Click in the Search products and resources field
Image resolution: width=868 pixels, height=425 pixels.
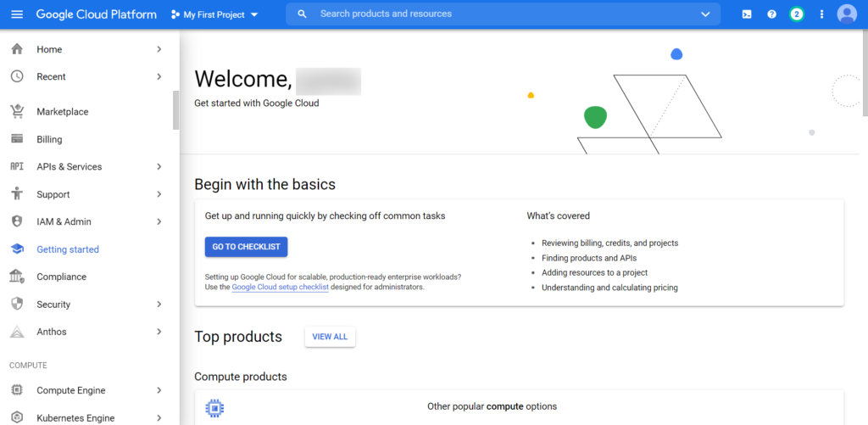click(x=504, y=14)
